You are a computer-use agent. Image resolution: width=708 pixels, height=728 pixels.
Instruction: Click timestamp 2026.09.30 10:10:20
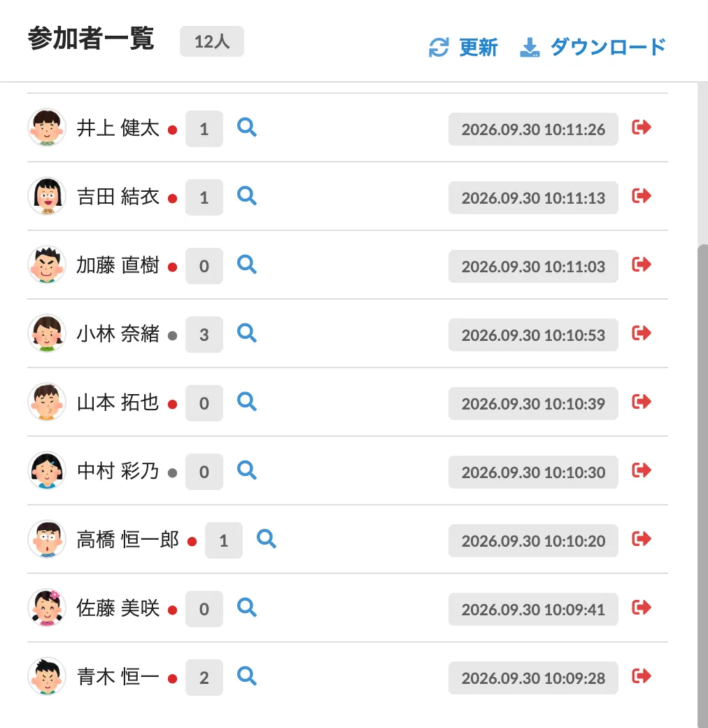click(x=533, y=541)
